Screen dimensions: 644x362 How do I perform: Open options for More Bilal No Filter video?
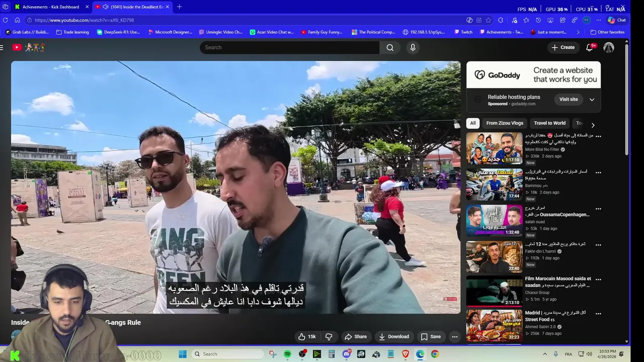pos(598,136)
